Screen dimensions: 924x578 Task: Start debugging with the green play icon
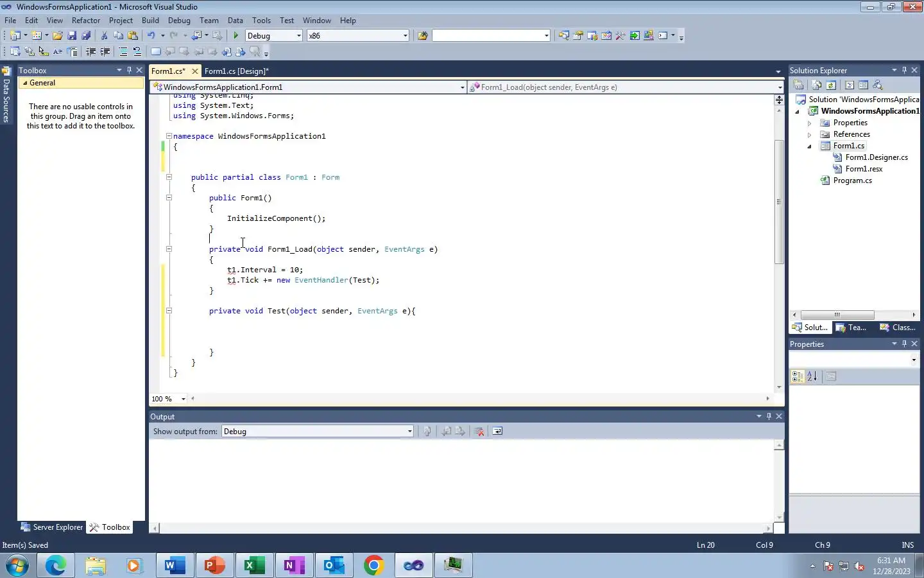pyautogui.click(x=236, y=36)
